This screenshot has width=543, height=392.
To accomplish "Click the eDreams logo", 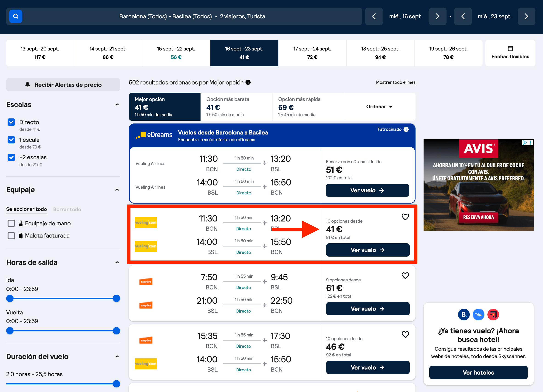I will point(154,135).
